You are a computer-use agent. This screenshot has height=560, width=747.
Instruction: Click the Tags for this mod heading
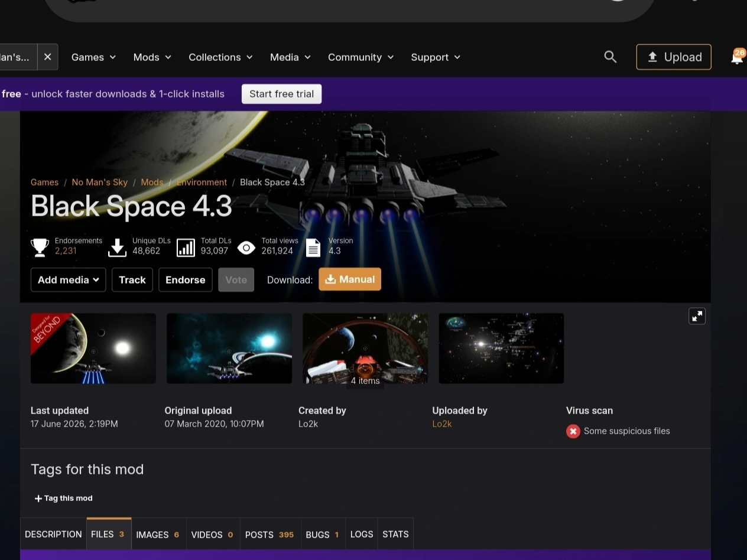87,470
